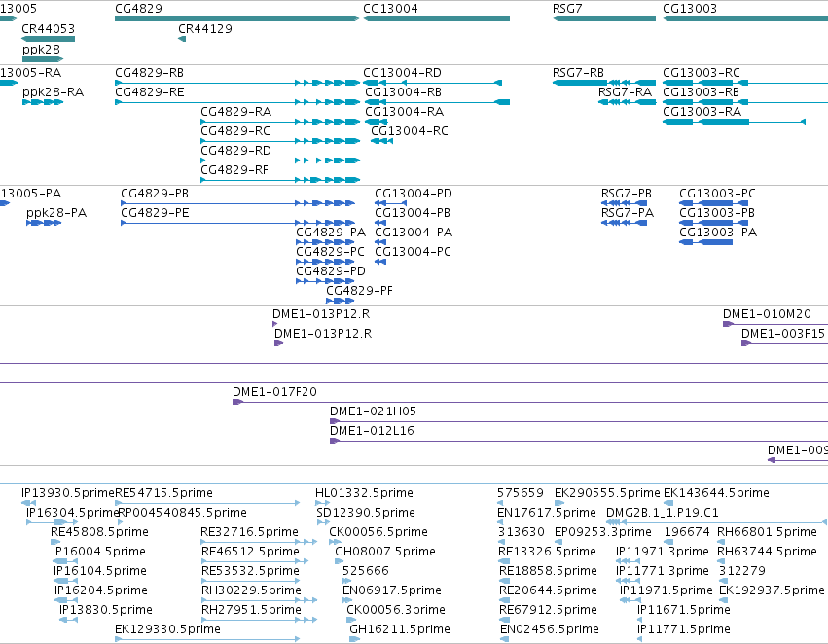Open EST SD12390.5prime label
The width and height of the screenshot is (828, 644).
366,513
